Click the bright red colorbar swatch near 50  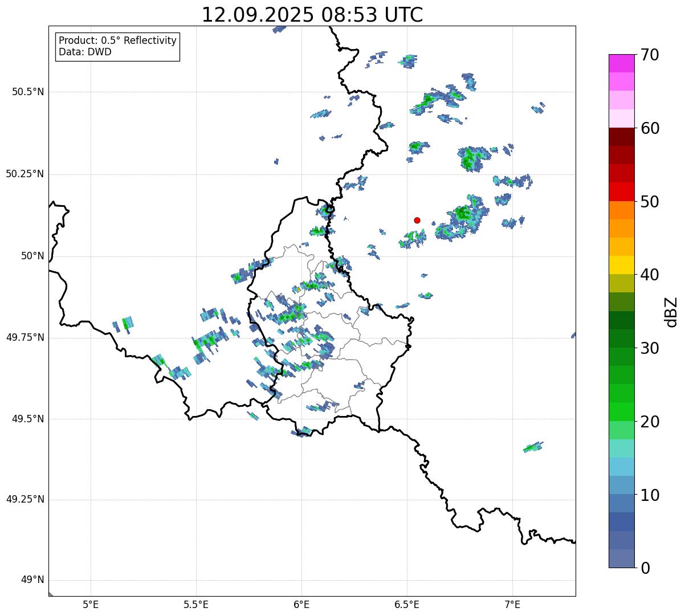pos(622,192)
